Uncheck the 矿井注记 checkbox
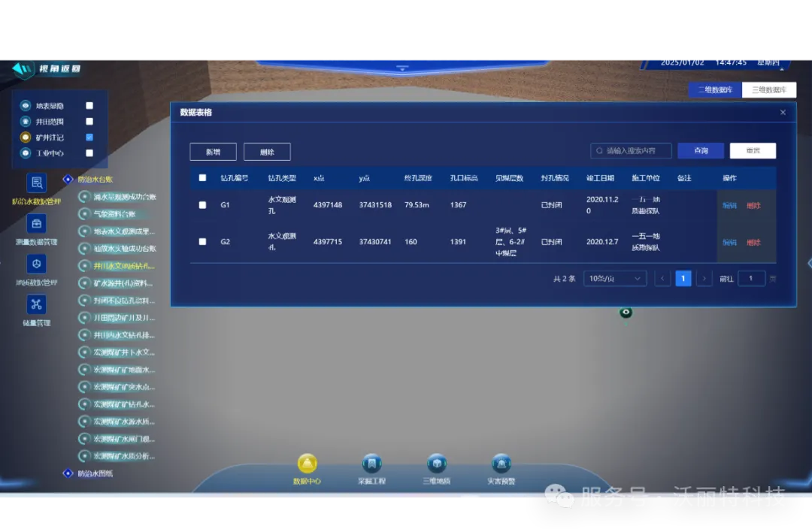The width and height of the screenshot is (812, 529). tap(89, 138)
